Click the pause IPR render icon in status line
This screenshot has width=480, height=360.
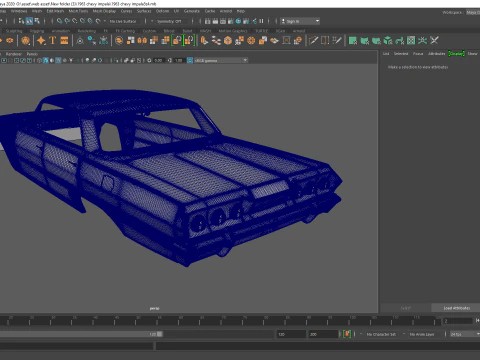[x=261, y=21]
